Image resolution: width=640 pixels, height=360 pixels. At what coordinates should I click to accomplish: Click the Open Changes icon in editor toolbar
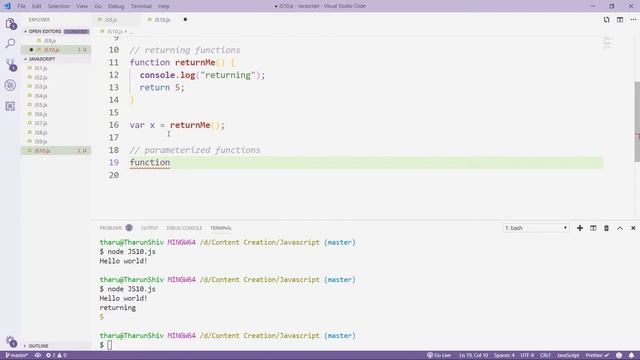pyautogui.click(x=607, y=20)
